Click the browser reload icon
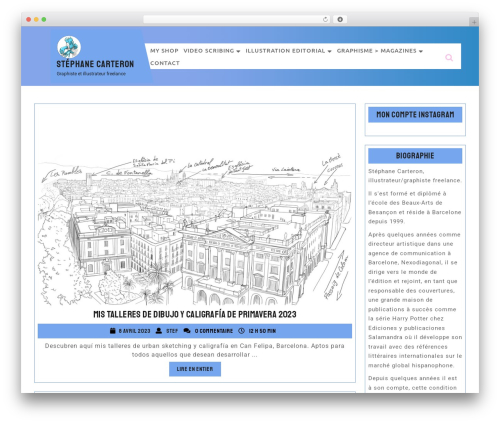This screenshot has width=500, height=423. [325, 20]
